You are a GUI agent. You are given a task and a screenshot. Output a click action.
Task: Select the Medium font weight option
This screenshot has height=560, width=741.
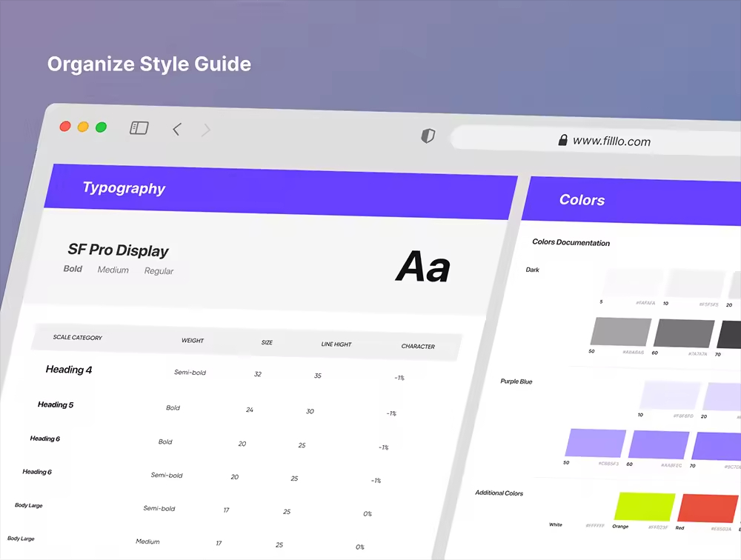pyautogui.click(x=113, y=270)
